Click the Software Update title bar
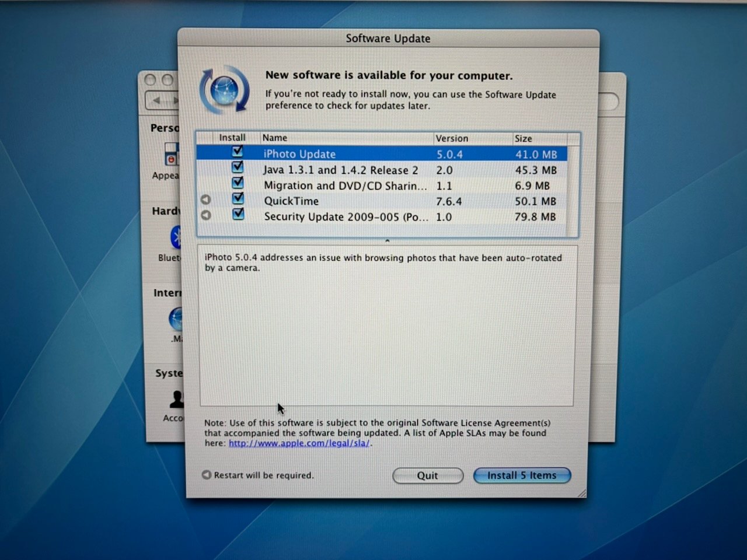747x560 pixels. click(388, 38)
